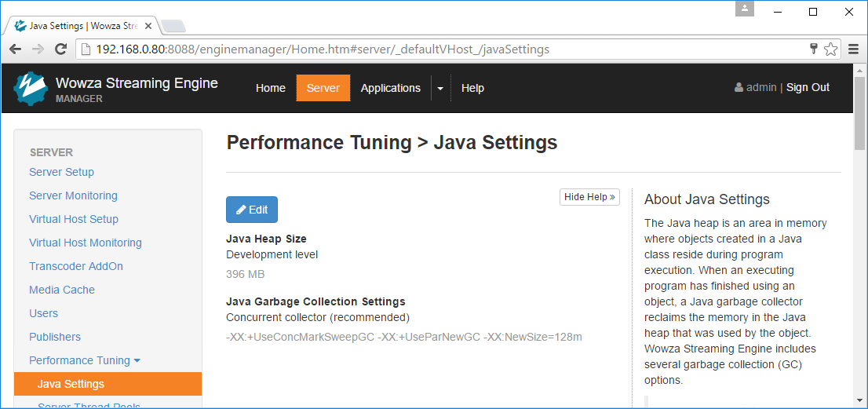Open Media Cache in sidebar
The width and height of the screenshot is (868, 409).
point(62,290)
